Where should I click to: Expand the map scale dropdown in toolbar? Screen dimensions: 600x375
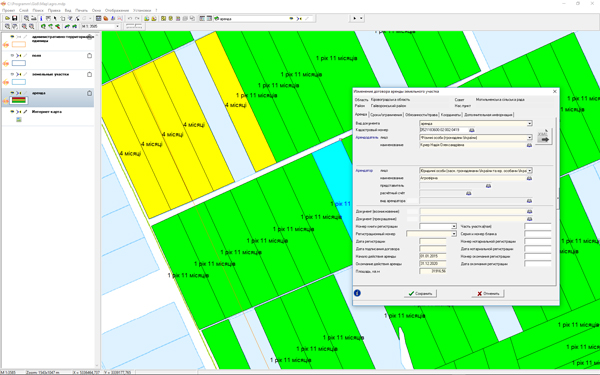[x=117, y=26]
